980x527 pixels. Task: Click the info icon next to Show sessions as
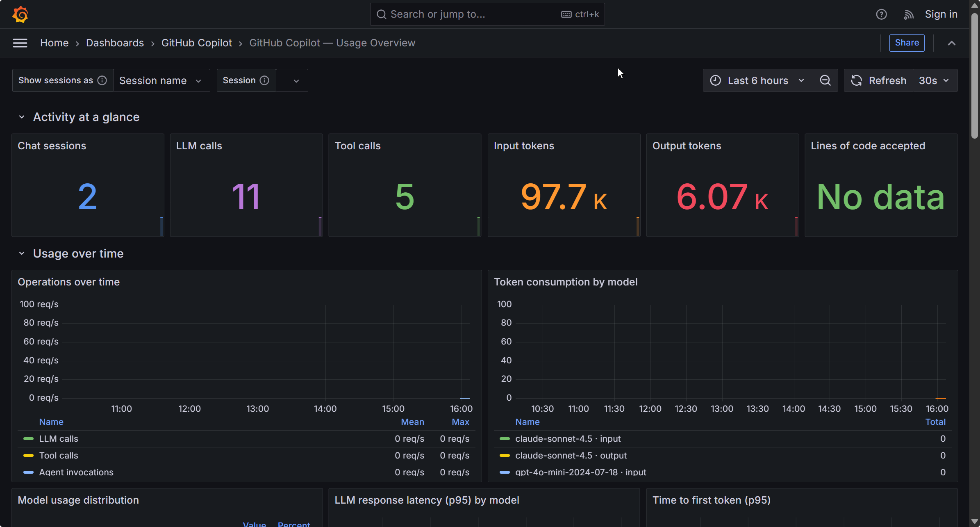point(102,80)
